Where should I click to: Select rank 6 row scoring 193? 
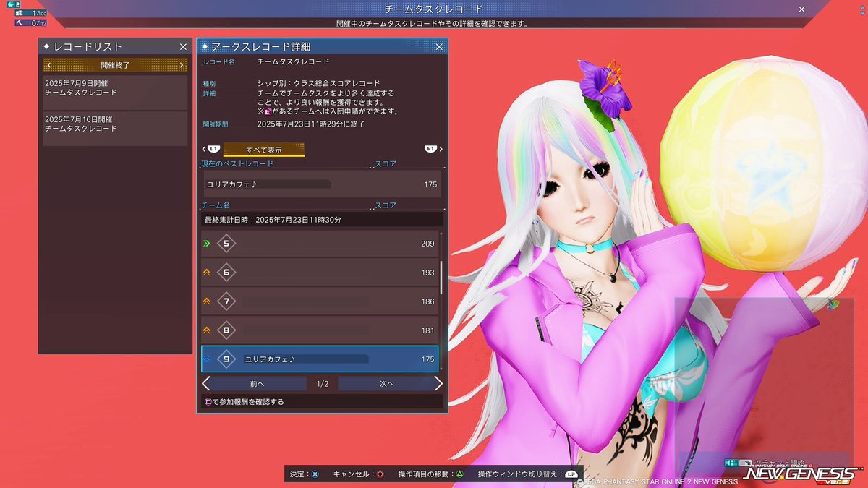coord(319,273)
